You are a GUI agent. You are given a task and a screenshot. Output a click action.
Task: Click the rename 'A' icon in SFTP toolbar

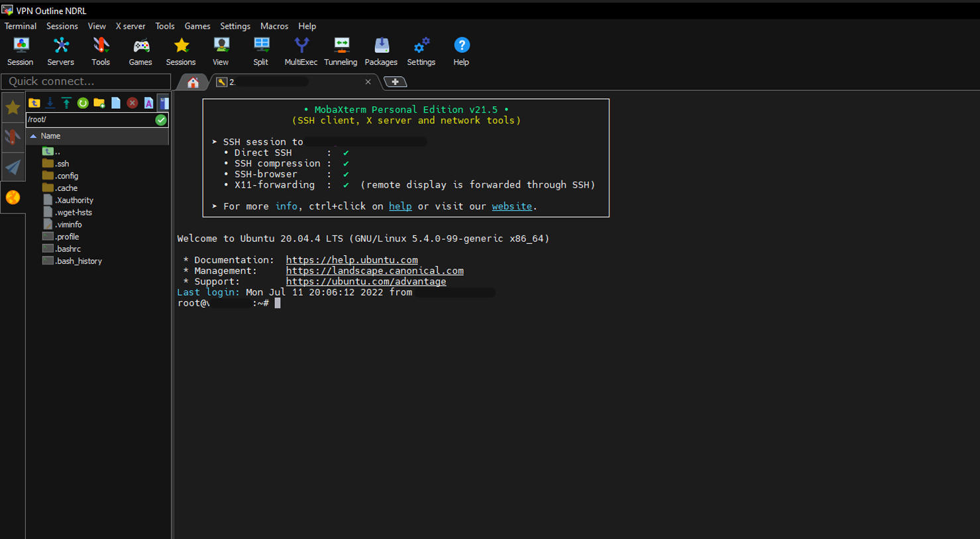tap(148, 103)
